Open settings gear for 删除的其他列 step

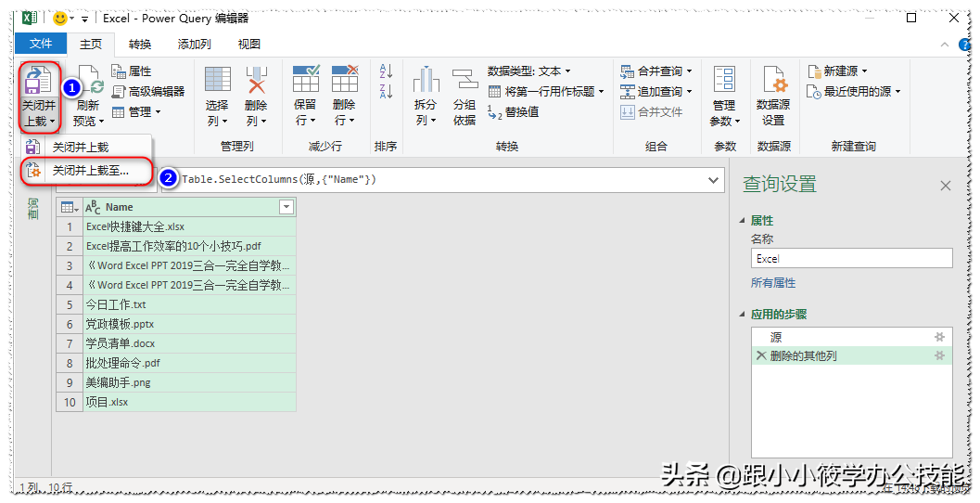click(x=939, y=356)
